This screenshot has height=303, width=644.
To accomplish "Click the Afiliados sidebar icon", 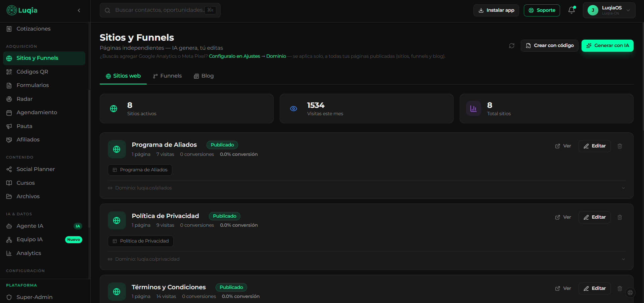I will pyautogui.click(x=9, y=140).
